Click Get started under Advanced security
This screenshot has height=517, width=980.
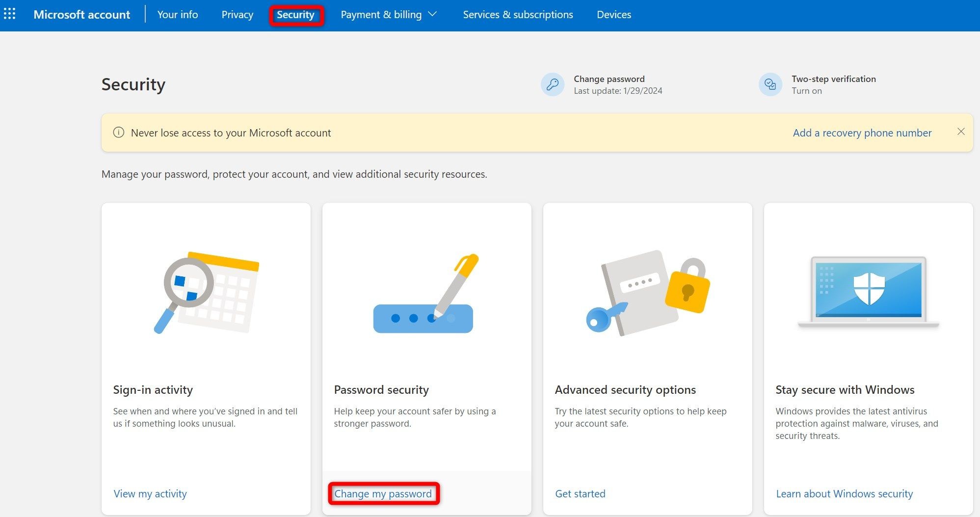coord(580,493)
